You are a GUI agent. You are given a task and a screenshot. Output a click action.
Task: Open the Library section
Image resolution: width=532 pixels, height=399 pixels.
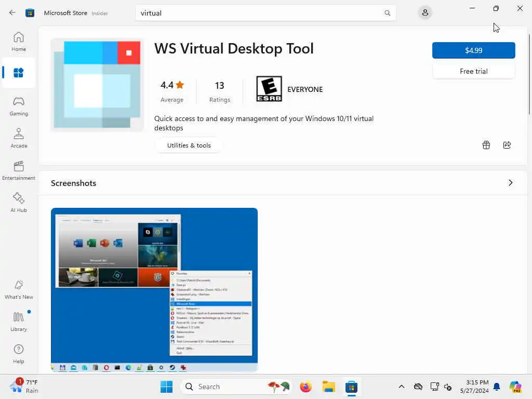[x=19, y=322]
